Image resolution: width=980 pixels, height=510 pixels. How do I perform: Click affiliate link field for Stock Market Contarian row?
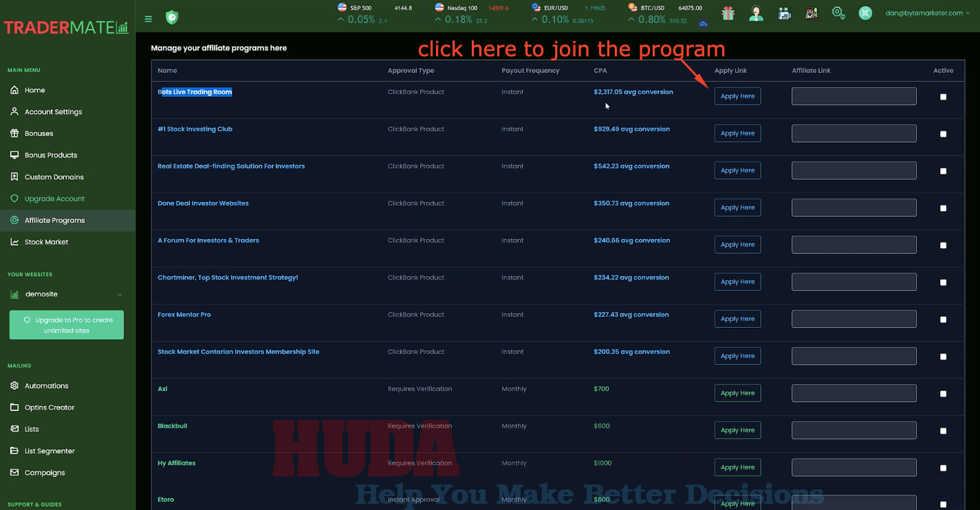coord(854,356)
